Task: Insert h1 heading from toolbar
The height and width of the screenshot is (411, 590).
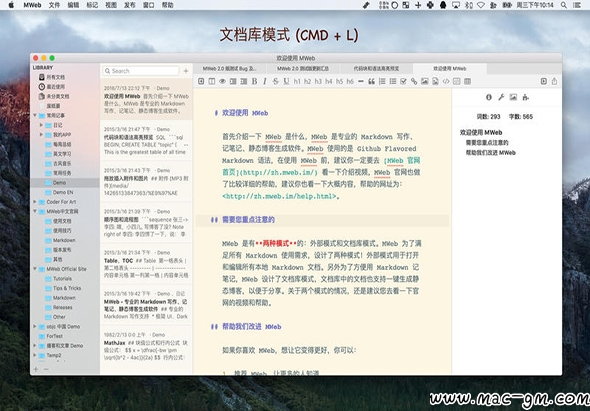Action: click(297, 81)
